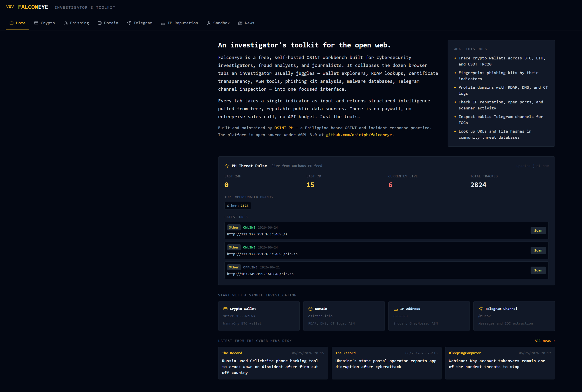Open the Phishing tab
The width and height of the screenshot is (582, 392).
(x=76, y=23)
